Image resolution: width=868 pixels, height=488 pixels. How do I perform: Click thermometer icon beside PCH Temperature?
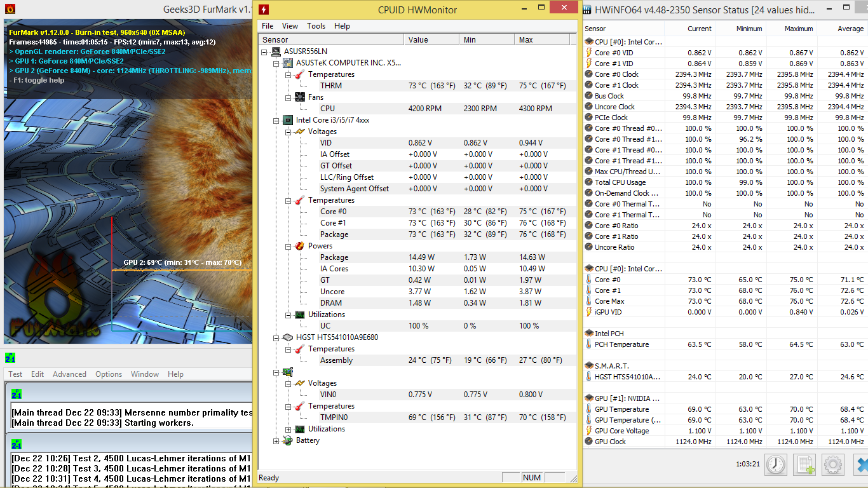[588, 344]
